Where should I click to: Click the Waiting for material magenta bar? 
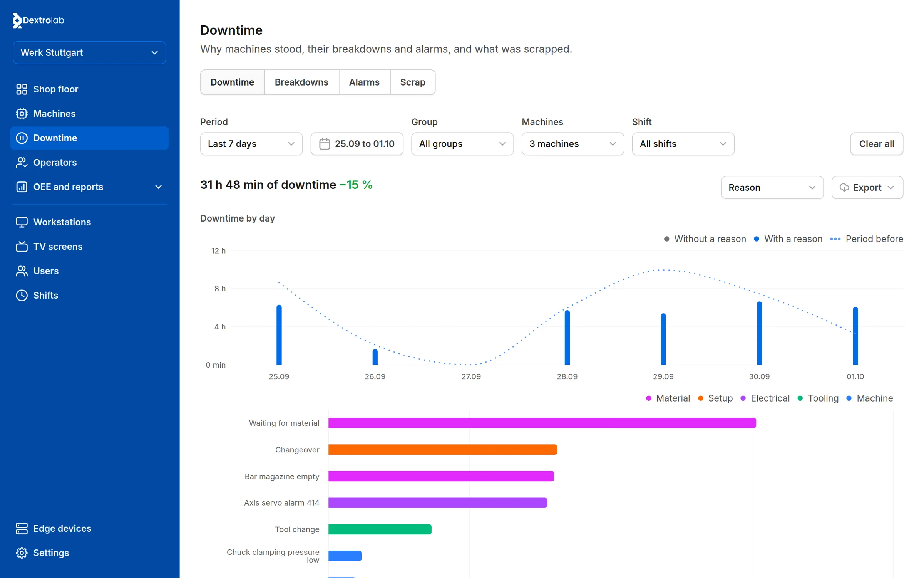542,423
